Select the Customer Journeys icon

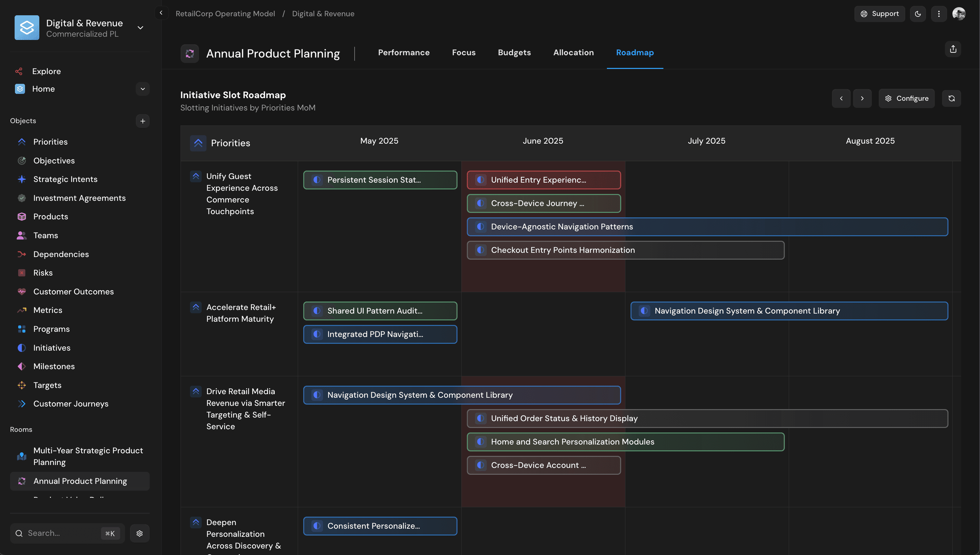(22, 404)
